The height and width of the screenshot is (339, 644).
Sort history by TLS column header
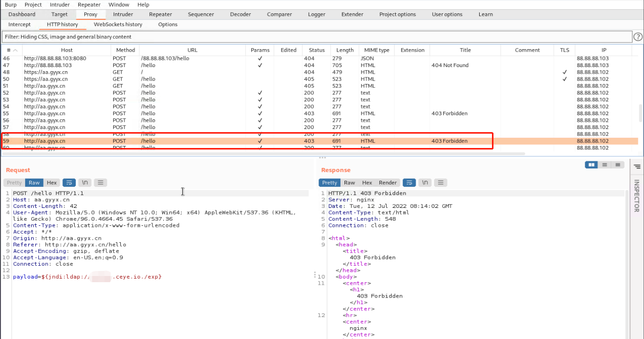pos(565,50)
